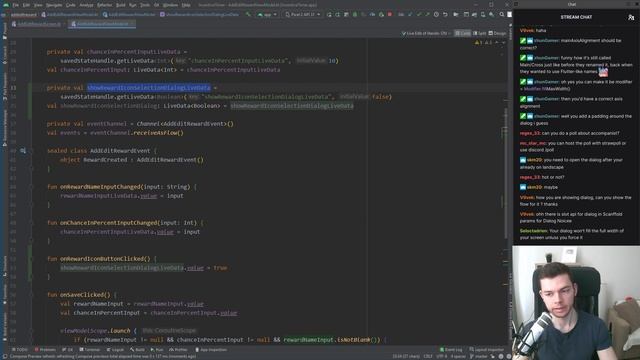
Task: Click the 4 spaces indent status entry
Action: tap(458, 356)
